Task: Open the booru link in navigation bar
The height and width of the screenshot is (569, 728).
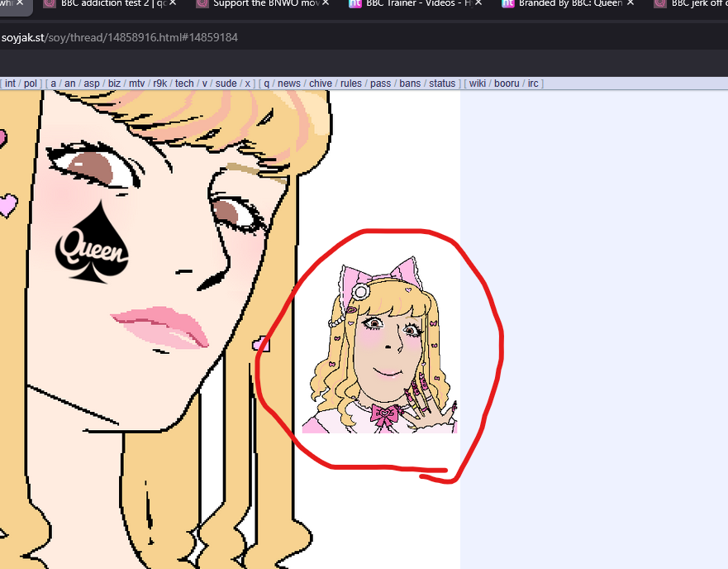Action: coord(507,84)
